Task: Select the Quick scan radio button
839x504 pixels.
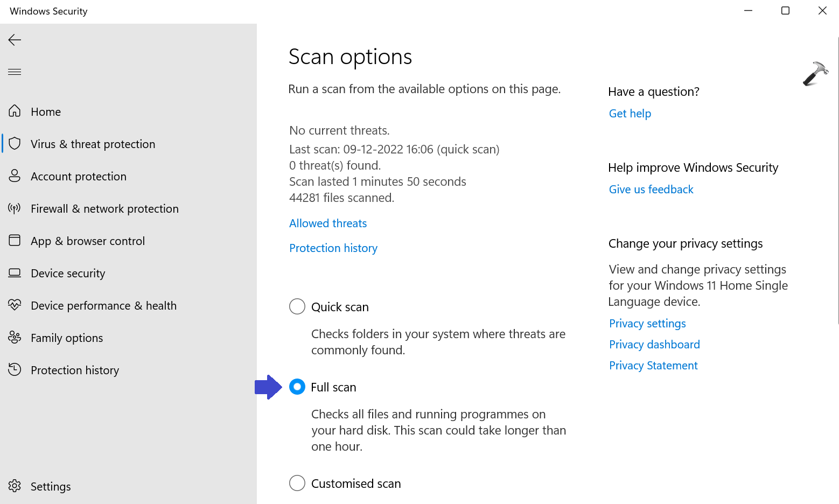Action: pos(297,307)
